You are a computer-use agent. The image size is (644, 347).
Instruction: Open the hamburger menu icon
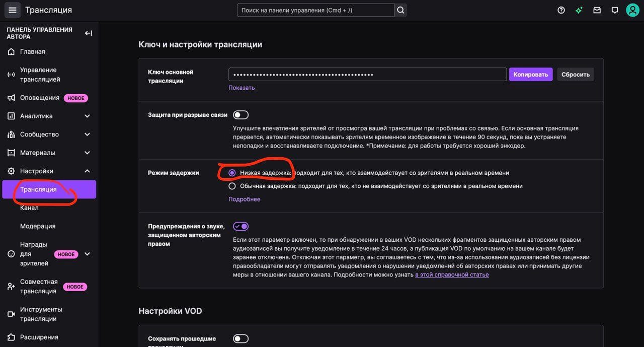point(13,10)
